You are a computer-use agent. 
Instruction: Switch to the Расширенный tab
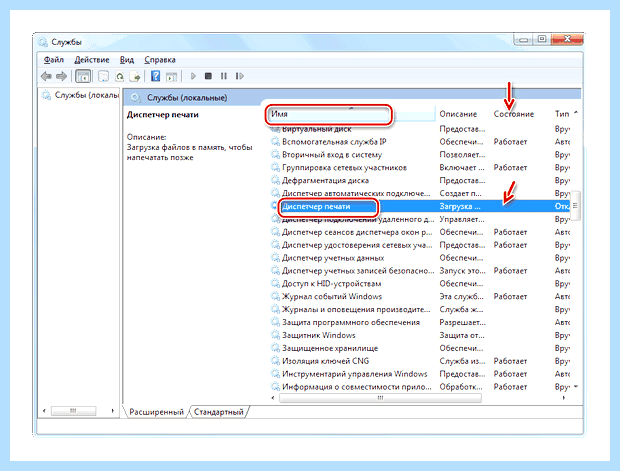point(157,412)
